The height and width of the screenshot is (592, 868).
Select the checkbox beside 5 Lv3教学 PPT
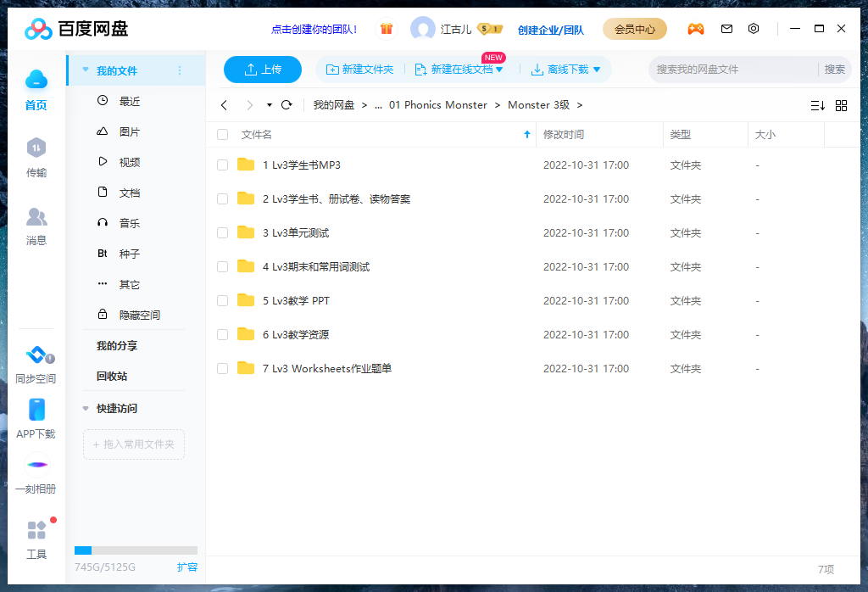(221, 300)
